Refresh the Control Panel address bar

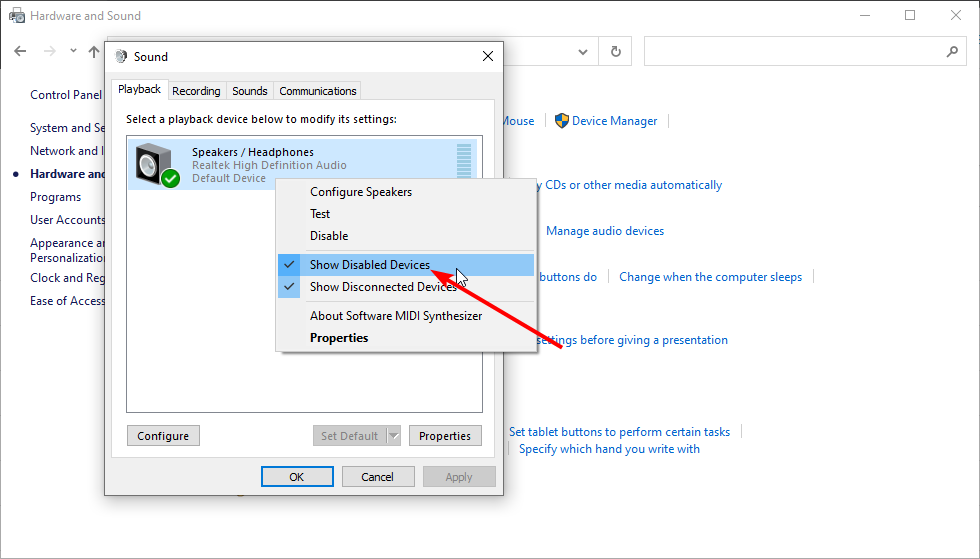point(616,51)
